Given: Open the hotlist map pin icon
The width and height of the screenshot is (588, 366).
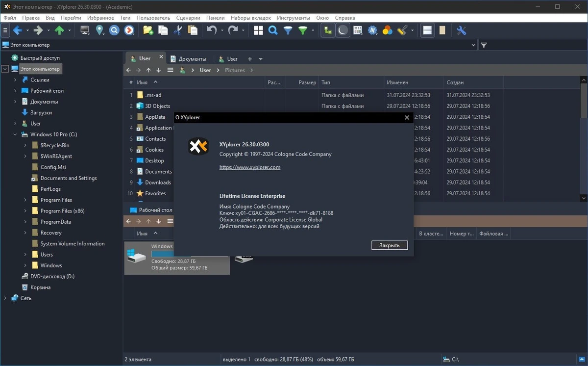Looking at the screenshot, I should coord(100,30).
